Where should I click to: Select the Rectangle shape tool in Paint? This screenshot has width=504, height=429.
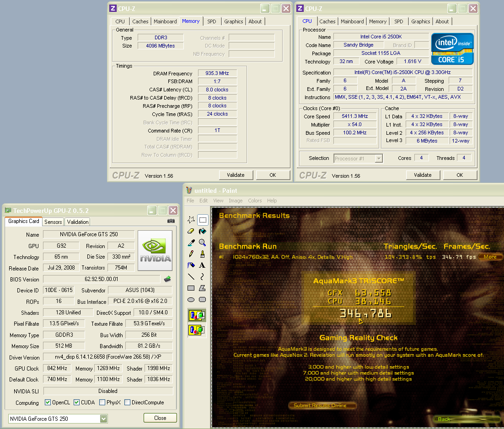pos(191,288)
